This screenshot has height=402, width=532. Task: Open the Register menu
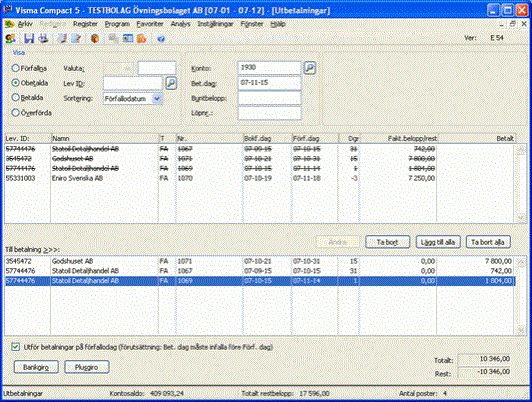point(85,24)
